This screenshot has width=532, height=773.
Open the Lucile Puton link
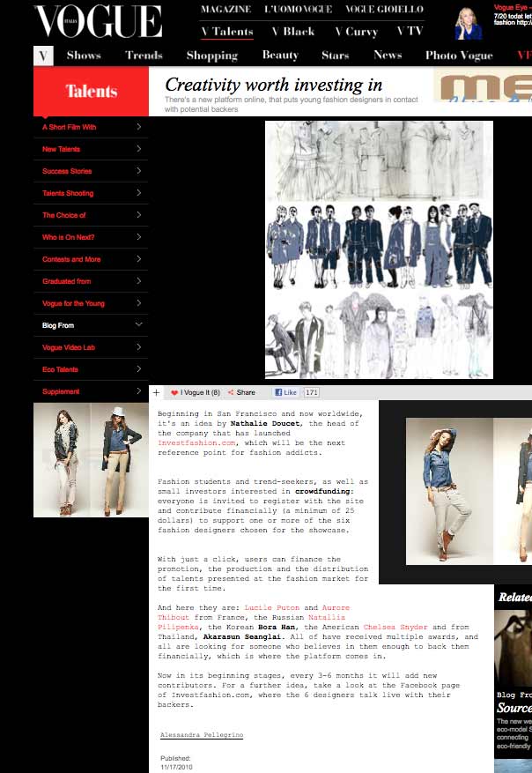pyautogui.click(x=272, y=607)
